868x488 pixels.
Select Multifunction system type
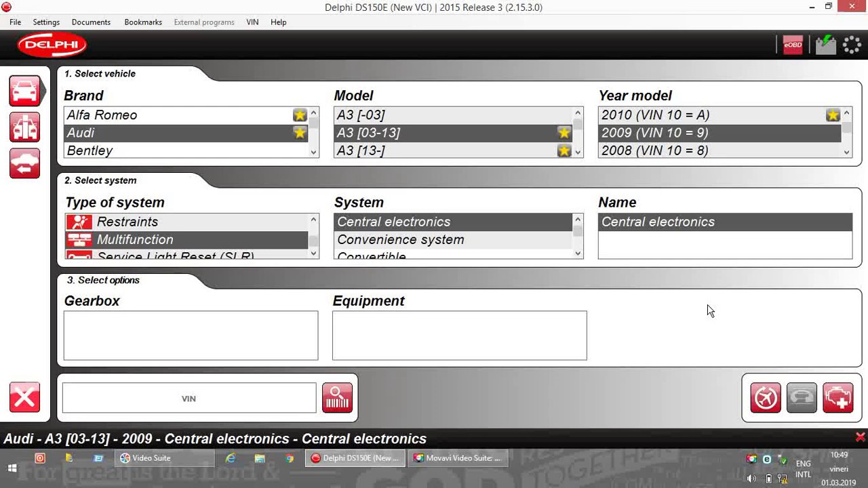coord(186,239)
